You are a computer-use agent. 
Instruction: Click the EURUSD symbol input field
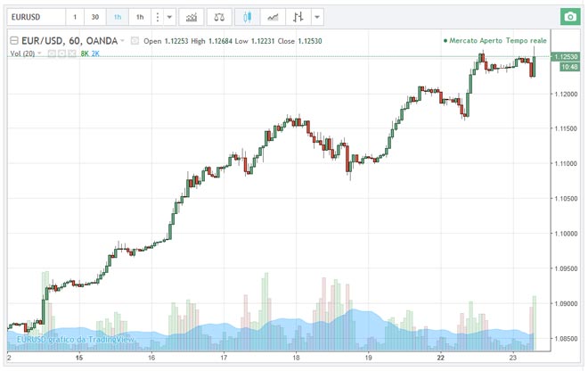coord(34,17)
